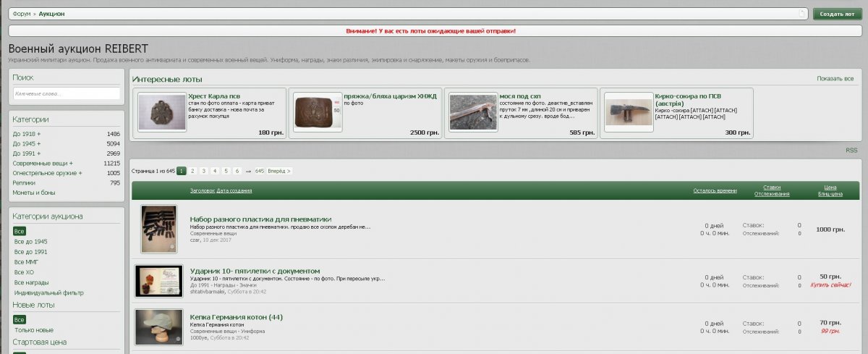Sort by Отслеживания column
Image resolution: width=868 pixels, height=354 pixels.
772,194
